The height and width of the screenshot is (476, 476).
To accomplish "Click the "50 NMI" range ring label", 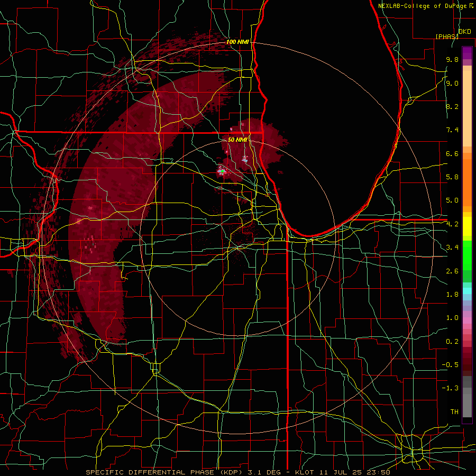I will [237, 140].
